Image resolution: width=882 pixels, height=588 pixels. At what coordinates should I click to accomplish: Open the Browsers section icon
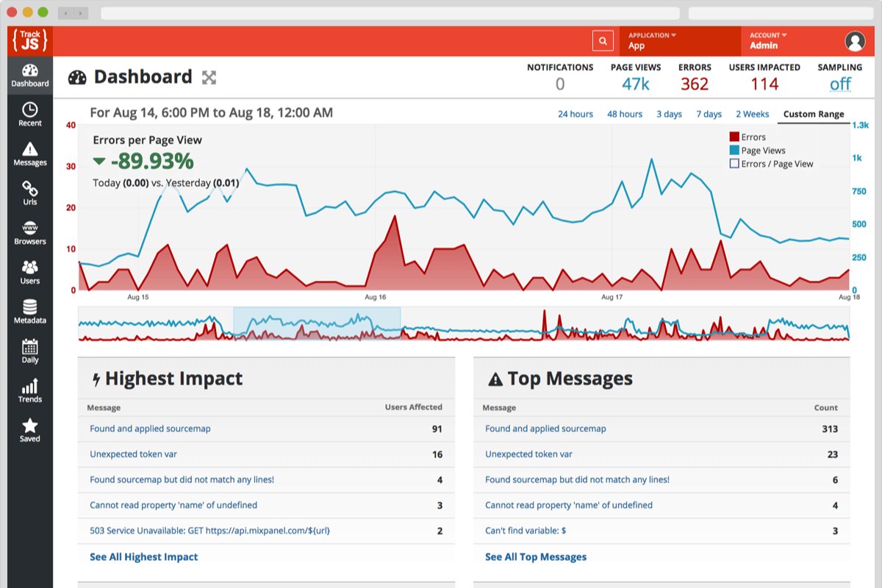[30, 228]
